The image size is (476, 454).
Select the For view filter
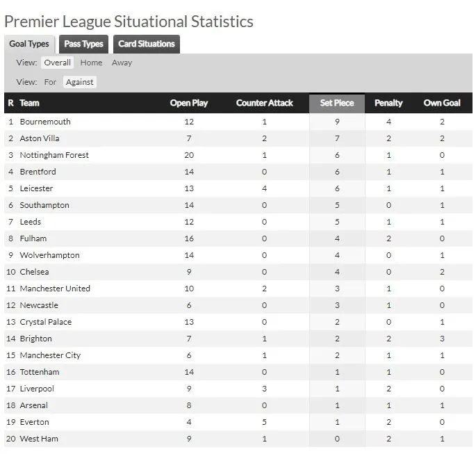pyautogui.click(x=50, y=82)
